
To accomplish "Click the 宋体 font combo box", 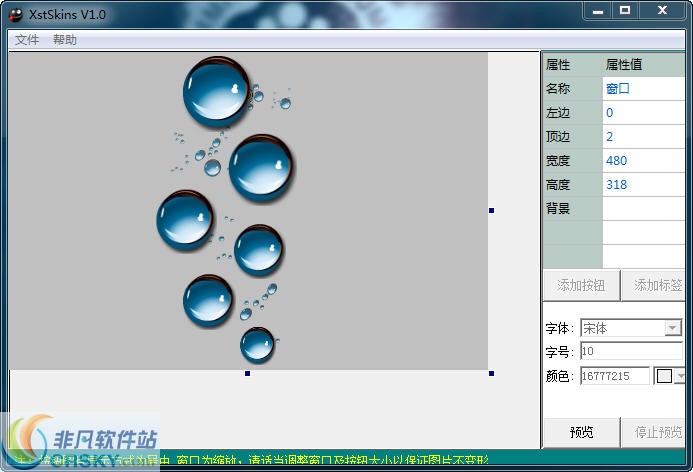I will pyautogui.click(x=631, y=328).
